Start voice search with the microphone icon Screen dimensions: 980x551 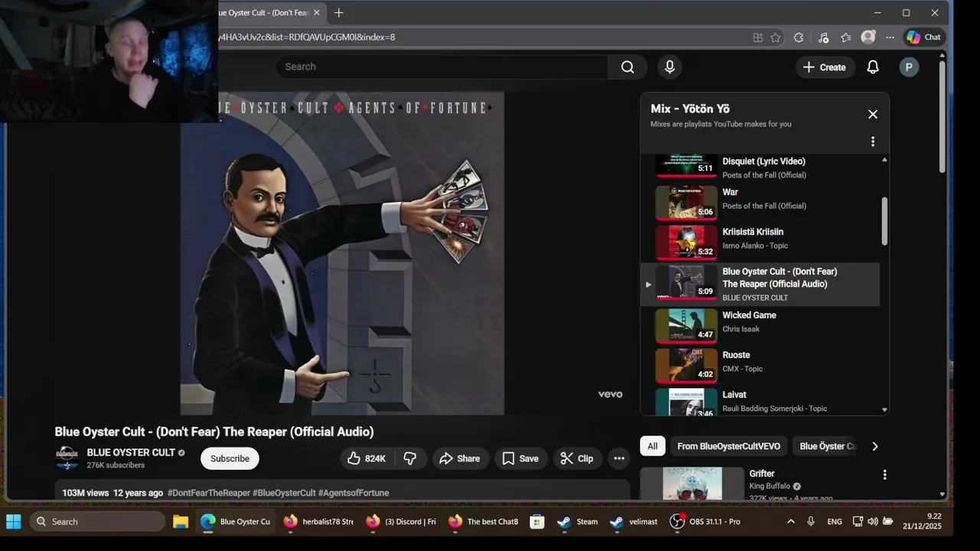[x=670, y=67]
